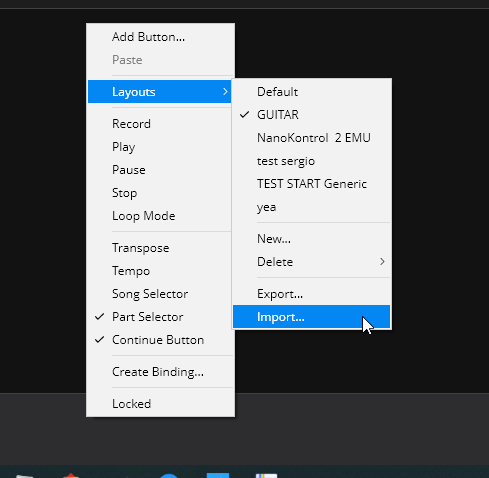This screenshot has height=478, width=489.
Task: Expand the Delete submenu arrow
Action: pos(382,262)
